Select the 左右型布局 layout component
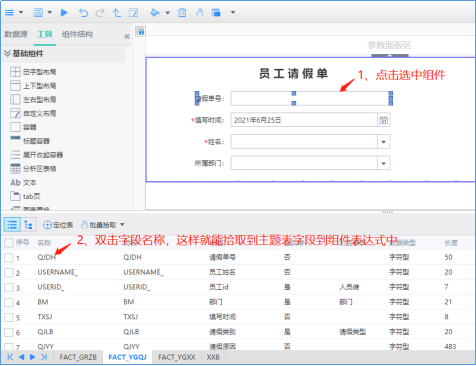476x366 pixels. pyautogui.click(x=33, y=99)
